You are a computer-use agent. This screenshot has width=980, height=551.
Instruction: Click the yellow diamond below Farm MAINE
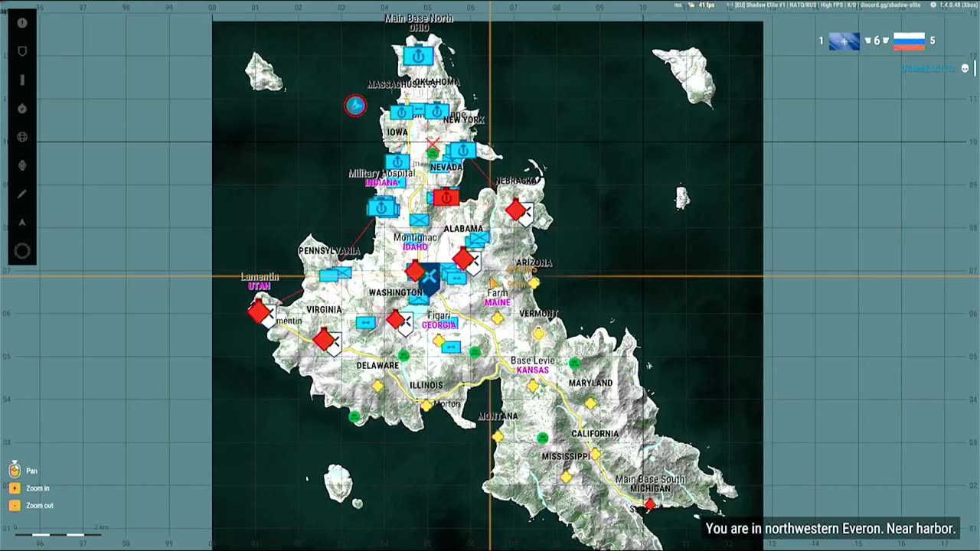pos(498,318)
